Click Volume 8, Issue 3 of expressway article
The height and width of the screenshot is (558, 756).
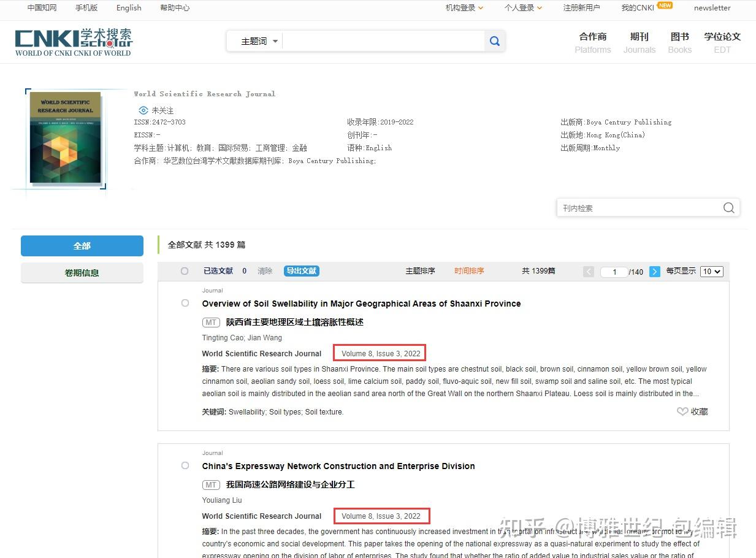coord(381,516)
